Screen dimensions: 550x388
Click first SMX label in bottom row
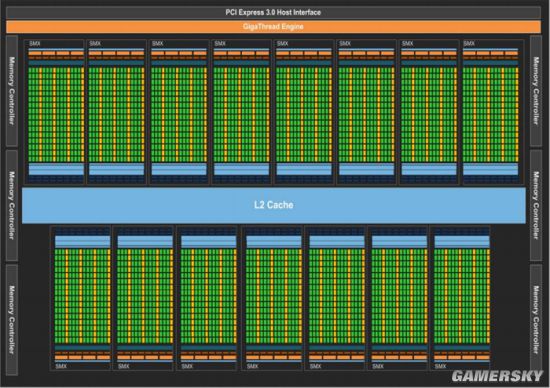tap(61, 366)
